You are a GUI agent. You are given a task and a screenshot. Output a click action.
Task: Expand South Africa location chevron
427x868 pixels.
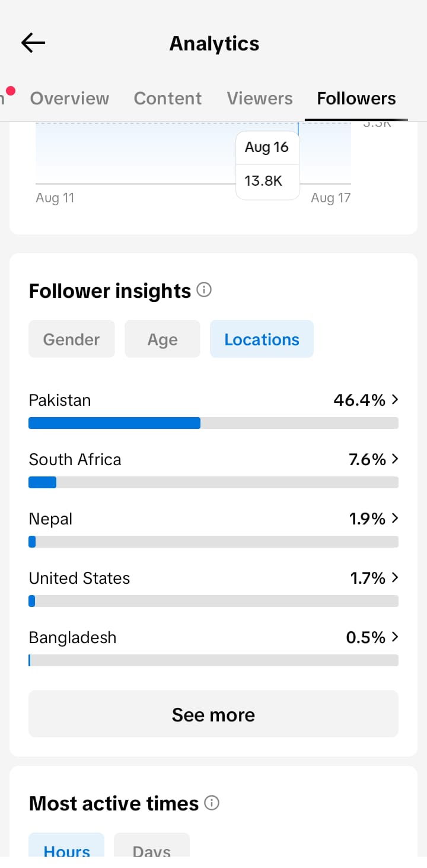395,459
